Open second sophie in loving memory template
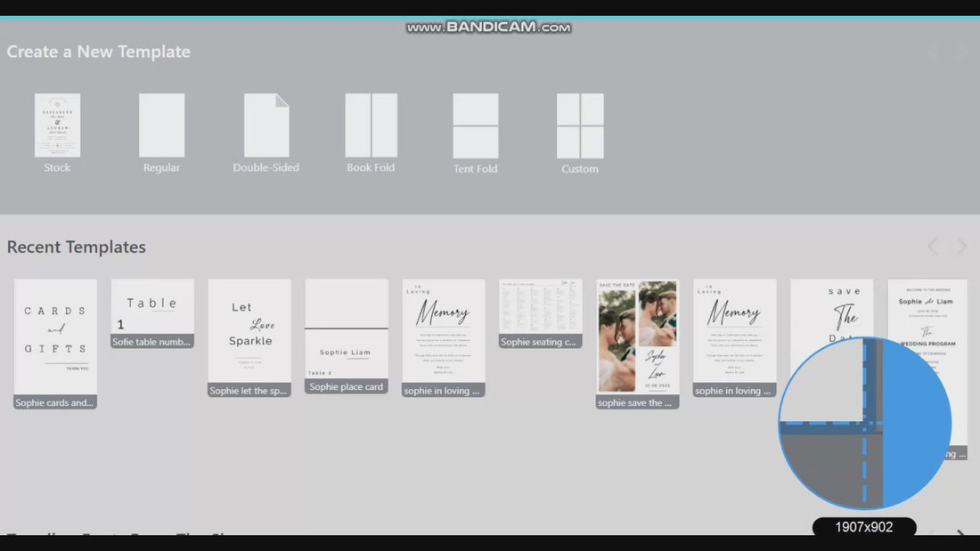980x551 pixels. point(734,337)
